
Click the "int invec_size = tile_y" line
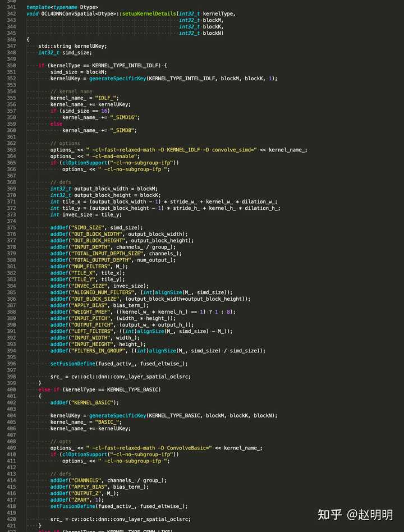click(86, 214)
